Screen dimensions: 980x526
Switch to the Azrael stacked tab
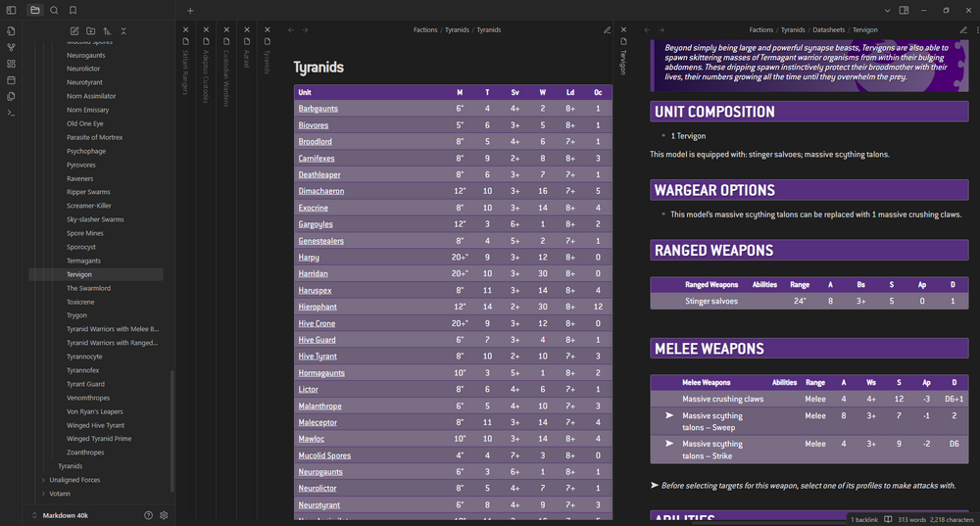pyautogui.click(x=247, y=59)
